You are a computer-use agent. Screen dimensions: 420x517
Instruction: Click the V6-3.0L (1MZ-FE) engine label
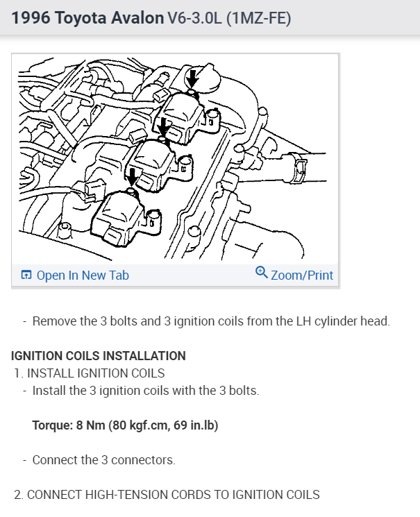pyautogui.click(x=229, y=18)
